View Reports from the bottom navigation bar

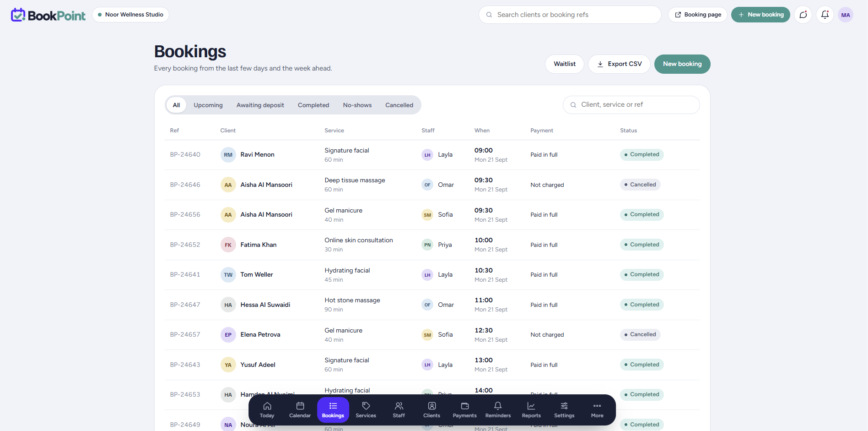[x=531, y=410]
